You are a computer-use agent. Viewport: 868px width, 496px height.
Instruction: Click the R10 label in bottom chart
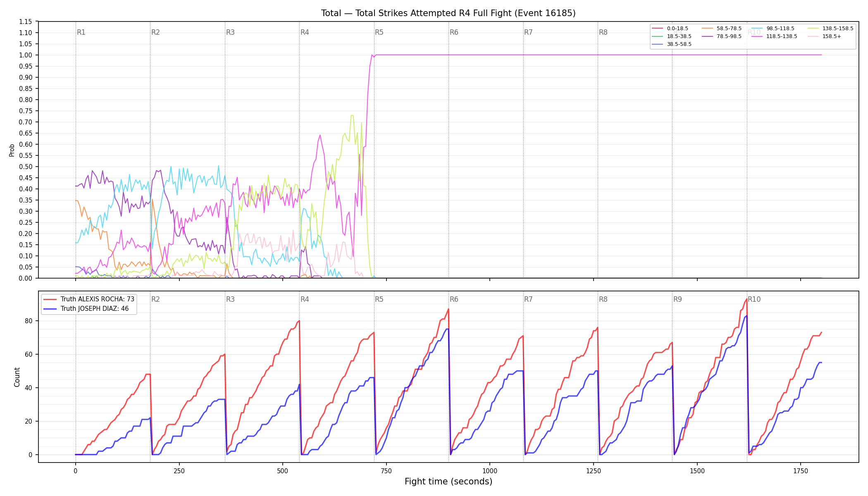754,299
